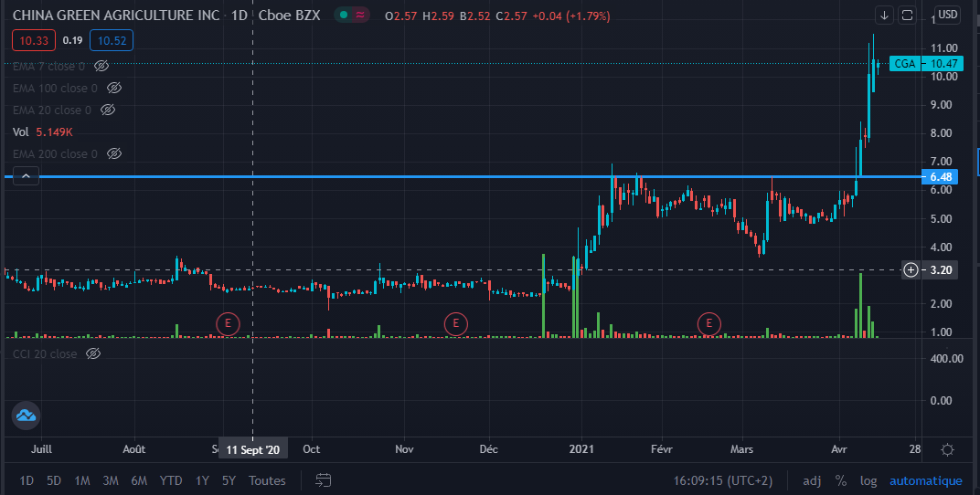Click the EMA 100 close 0 legend label
Viewport: 980px width, 495px height.
coord(55,88)
